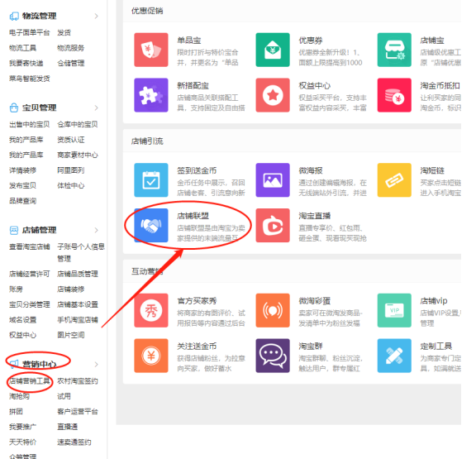Click the 店铺管理 storefront icon
Viewport: 476px width, 459px height.
(14, 230)
